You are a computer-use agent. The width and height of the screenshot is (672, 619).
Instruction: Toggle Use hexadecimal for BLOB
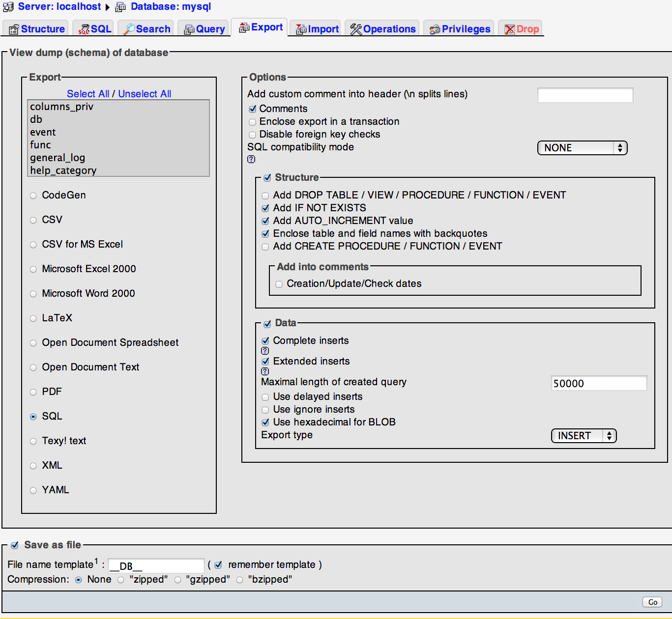tap(265, 422)
